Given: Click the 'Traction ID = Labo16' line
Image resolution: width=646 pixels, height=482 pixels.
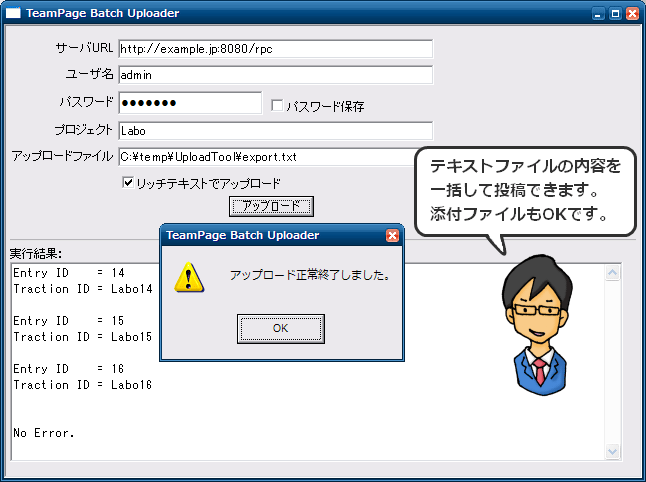Looking at the screenshot, I should click(82, 385).
